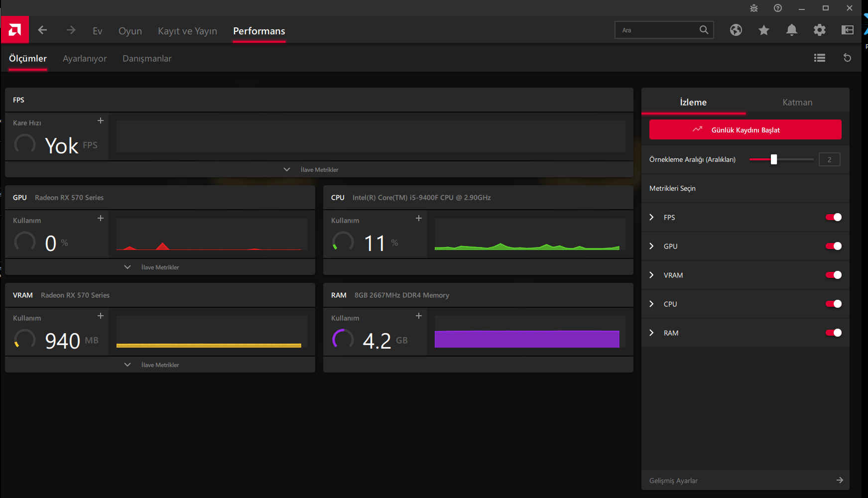868x498 pixels.
Task: Reset metrics with the refresh arrow icon
Action: [x=847, y=58]
